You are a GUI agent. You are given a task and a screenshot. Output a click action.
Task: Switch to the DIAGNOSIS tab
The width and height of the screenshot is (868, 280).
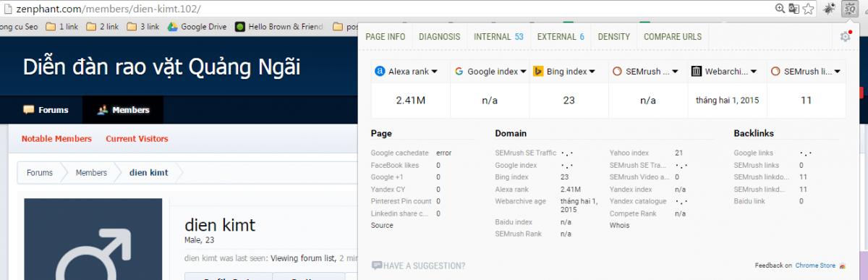(x=439, y=37)
